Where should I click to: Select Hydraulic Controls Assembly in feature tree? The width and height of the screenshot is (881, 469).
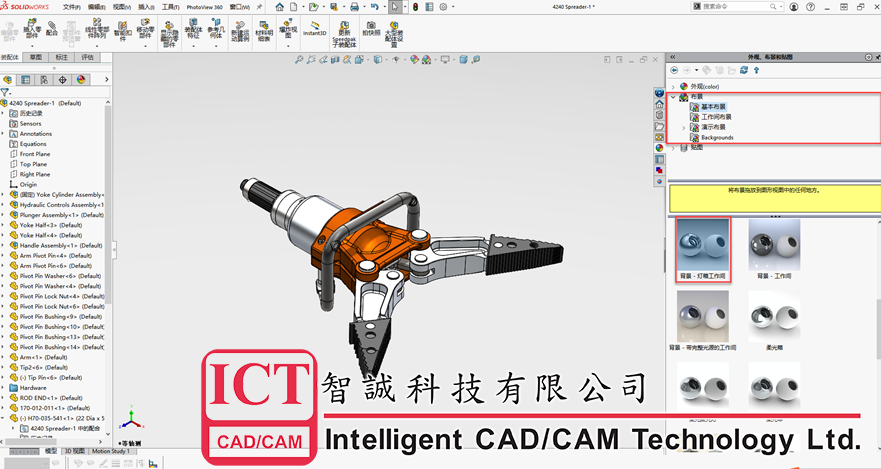click(x=60, y=205)
